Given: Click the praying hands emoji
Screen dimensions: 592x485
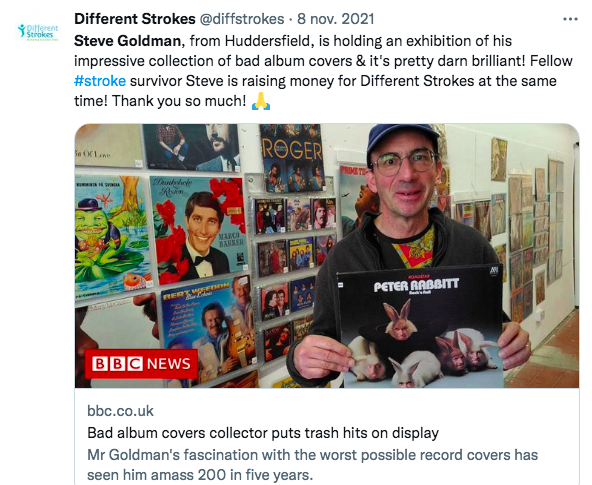Looking at the screenshot, I should 261,101.
